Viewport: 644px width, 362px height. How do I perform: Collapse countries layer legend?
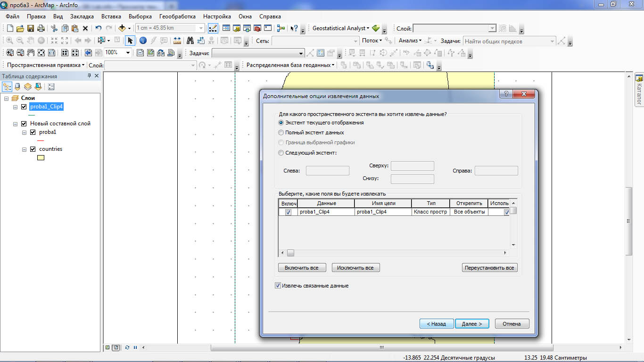tap(24, 149)
